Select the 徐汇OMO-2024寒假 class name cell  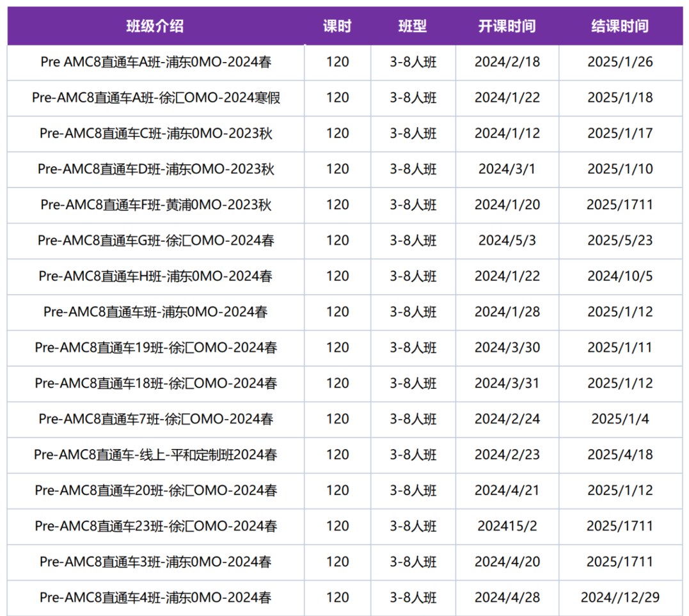(x=156, y=97)
